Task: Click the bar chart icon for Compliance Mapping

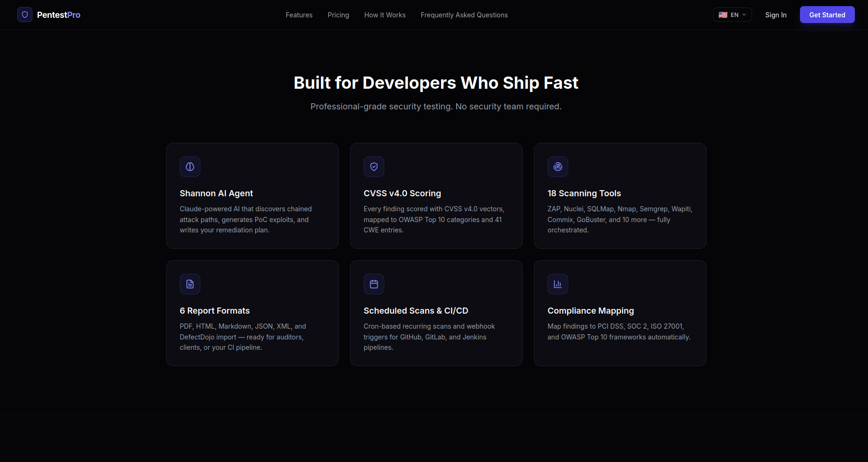Action: [x=558, y=284]
